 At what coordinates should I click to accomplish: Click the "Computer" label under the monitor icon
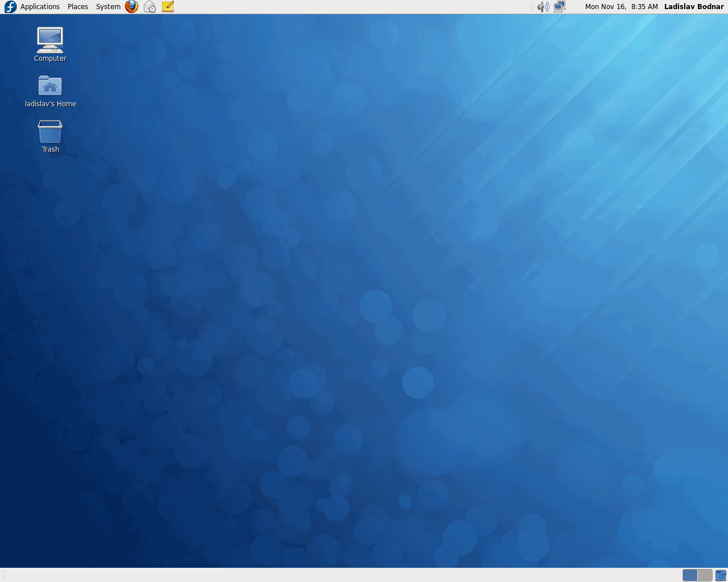(50, 59)
